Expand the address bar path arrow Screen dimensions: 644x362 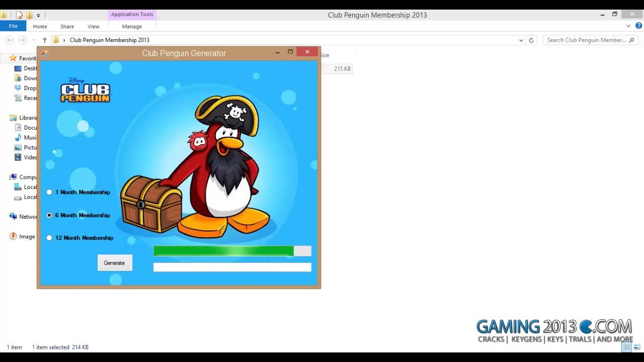pyautogui.click(x=64, y=40)
